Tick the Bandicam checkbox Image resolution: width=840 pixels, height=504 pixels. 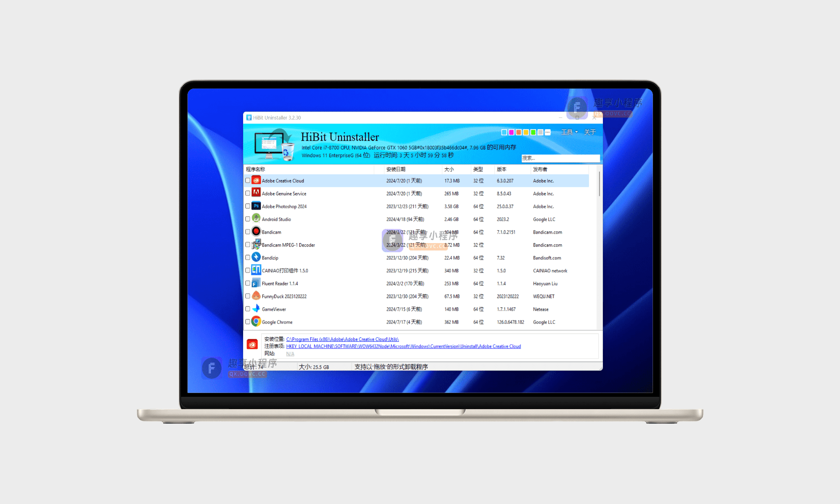click(247, 232)
